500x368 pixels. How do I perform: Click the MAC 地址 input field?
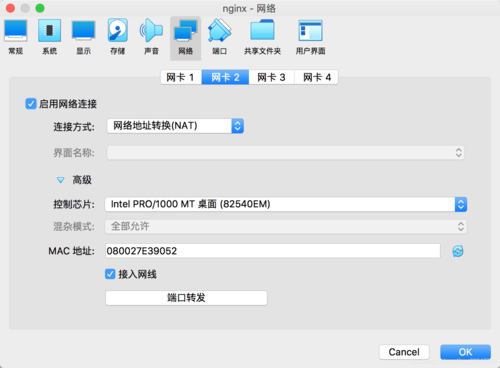(x=273, y=251)
